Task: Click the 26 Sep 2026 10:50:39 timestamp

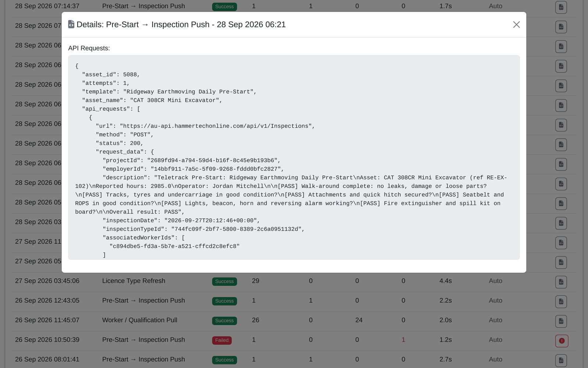Action: pos(47,340)
